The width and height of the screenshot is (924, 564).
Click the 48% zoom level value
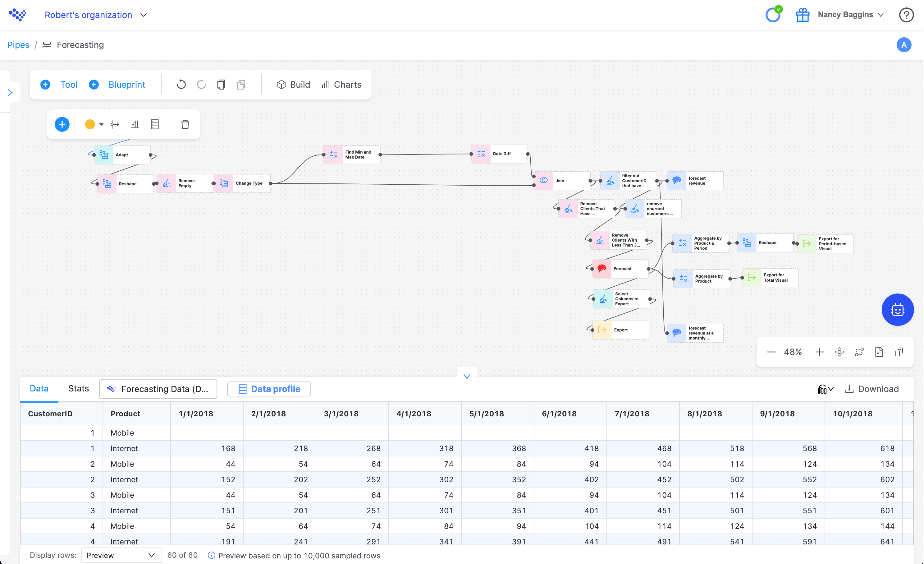(793, 352)
